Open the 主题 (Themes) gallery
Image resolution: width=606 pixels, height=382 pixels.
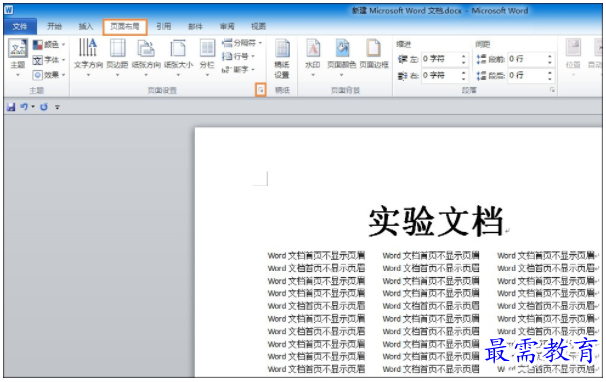(18, 57)
